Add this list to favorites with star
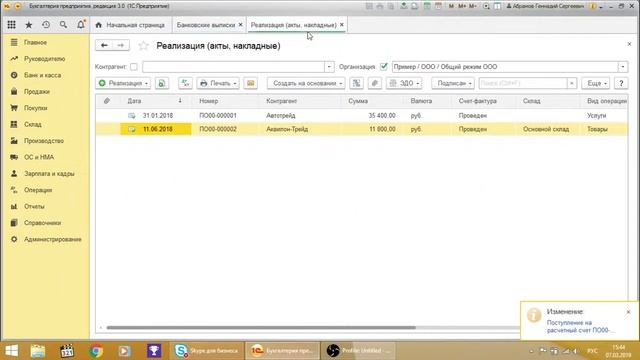640x360 pixels. coord(143,46)
